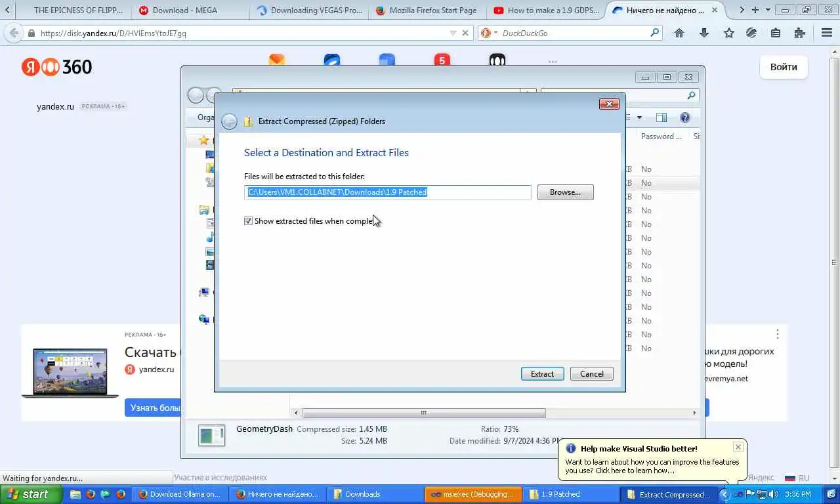Go to the browser Home page icon

(679, 33)
